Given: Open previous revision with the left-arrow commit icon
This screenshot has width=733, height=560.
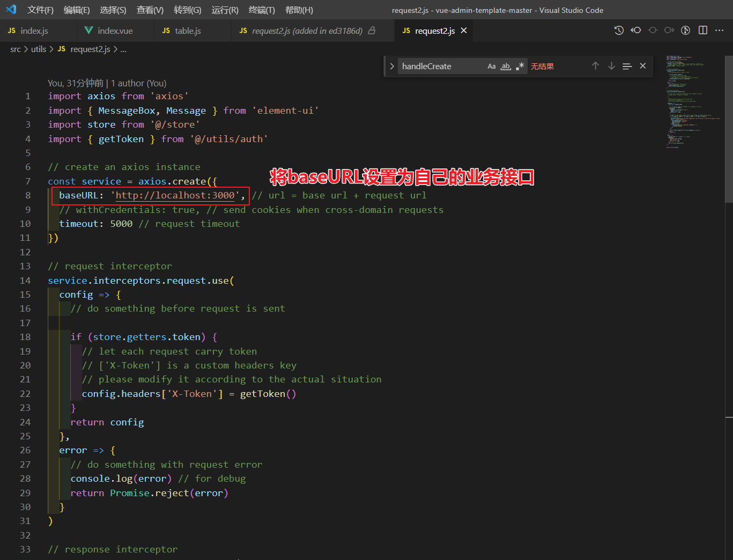Looking at the screenshot, I should tap(636, 31).
